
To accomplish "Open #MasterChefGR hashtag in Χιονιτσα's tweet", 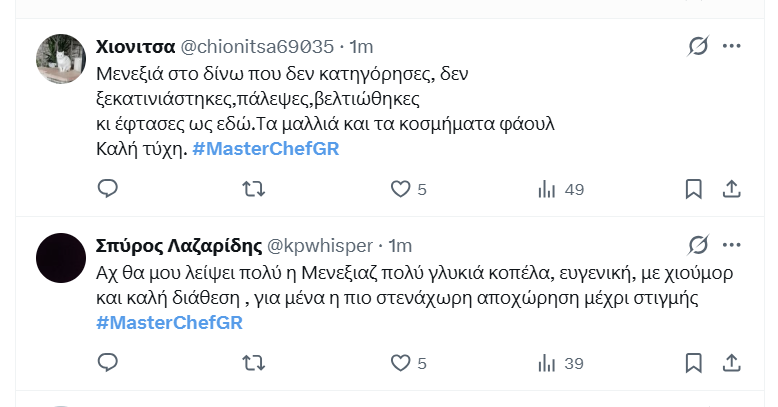I will coord(265,148).
